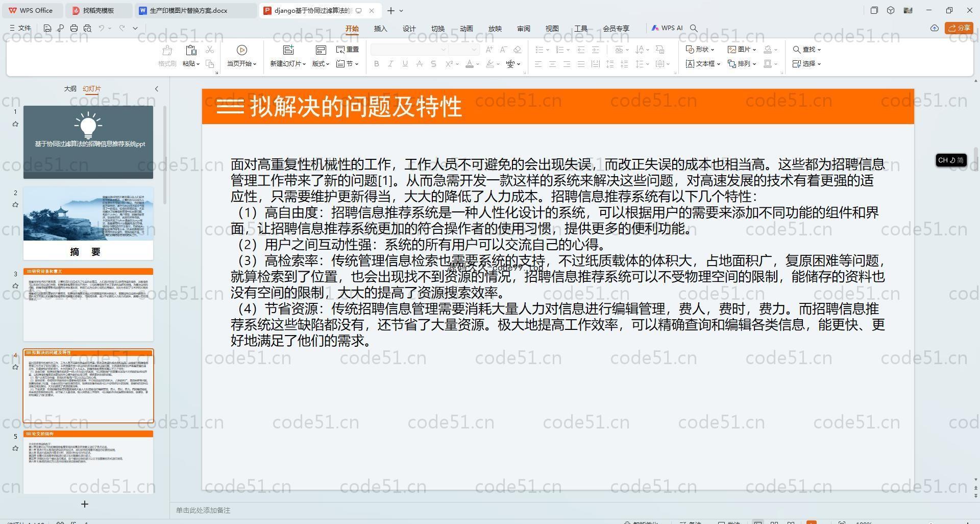The height and width of the screenshot is (524, 980).
Task: Open the 文件 menu
Action: (20, 28)
